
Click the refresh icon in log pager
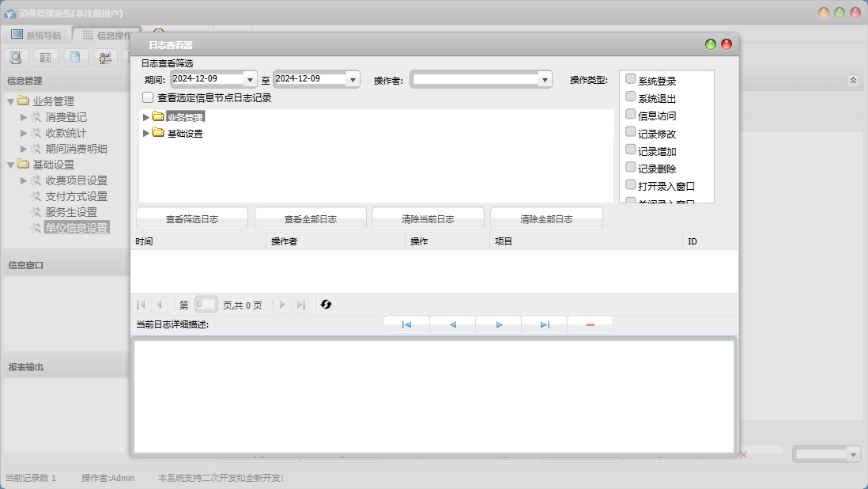[x=326, y=305]
